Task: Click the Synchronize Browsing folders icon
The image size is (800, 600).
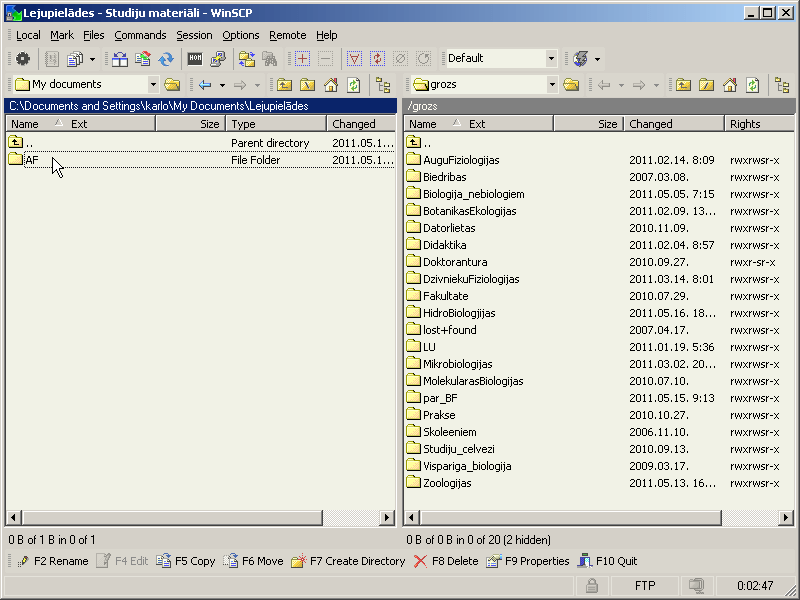Action: tap(247, 59)
